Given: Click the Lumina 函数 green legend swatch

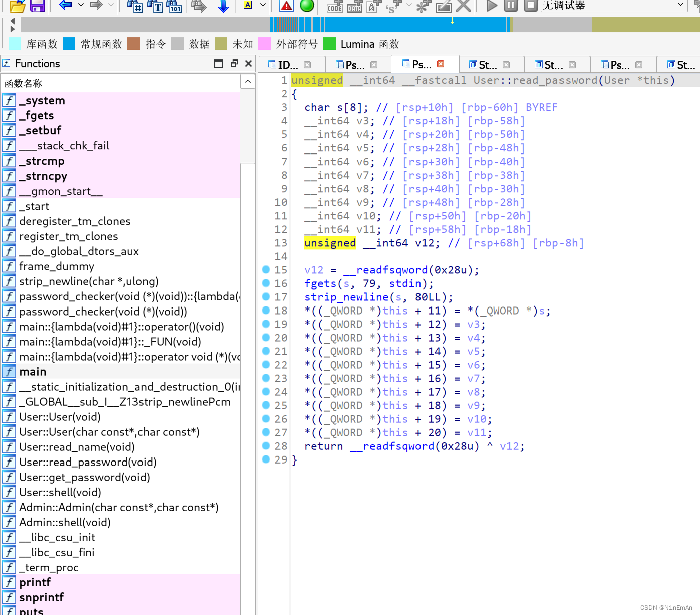Looking at the screenshot, I should [x=330, y=44].
